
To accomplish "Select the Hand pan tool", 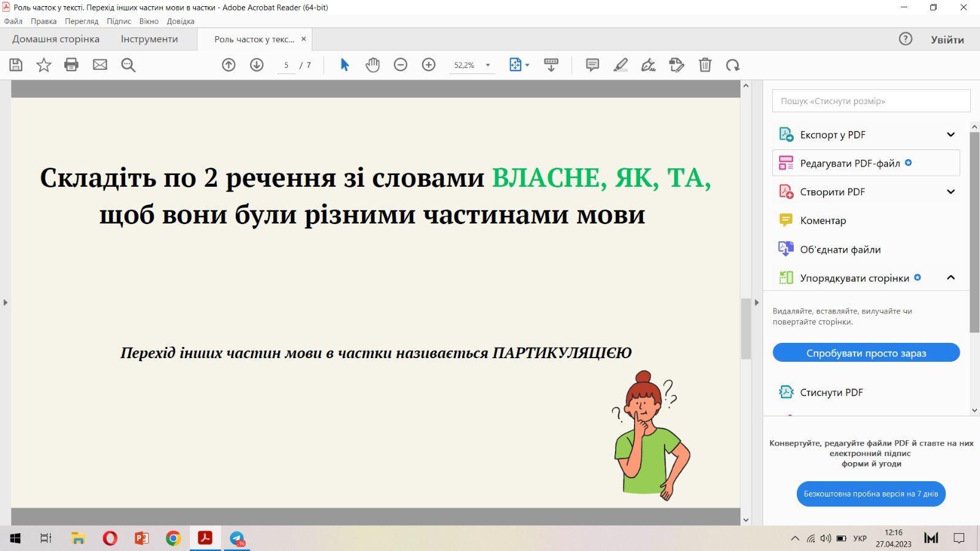I will (x=372, y=65).
